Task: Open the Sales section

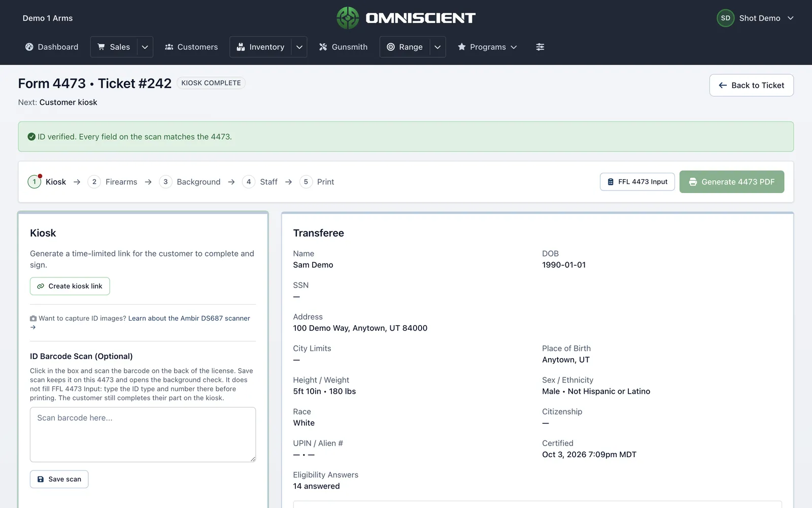Action: pos(114,47)
